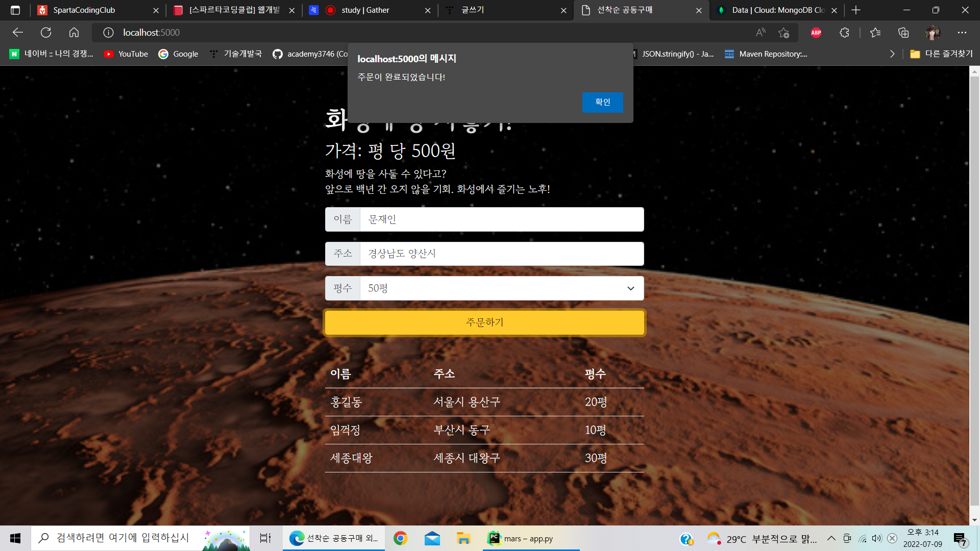
Task: Open the ABP adblock extension icon
Action: [816, 33]
